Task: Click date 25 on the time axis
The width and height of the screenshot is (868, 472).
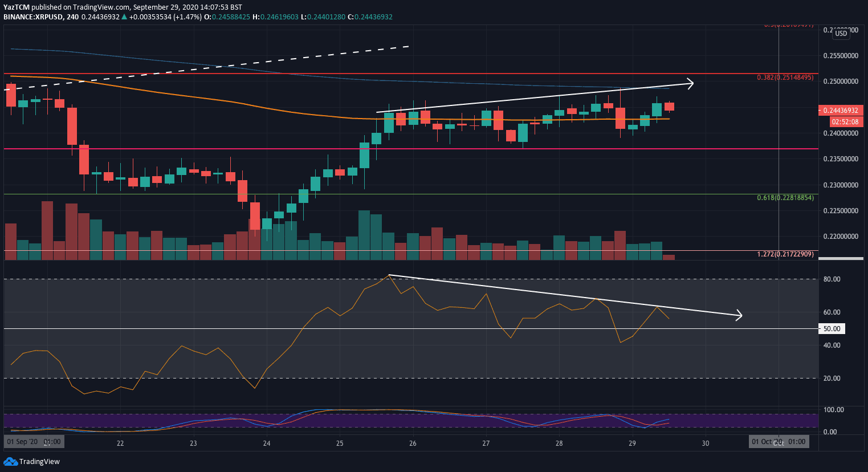Action: click(340, 443)
